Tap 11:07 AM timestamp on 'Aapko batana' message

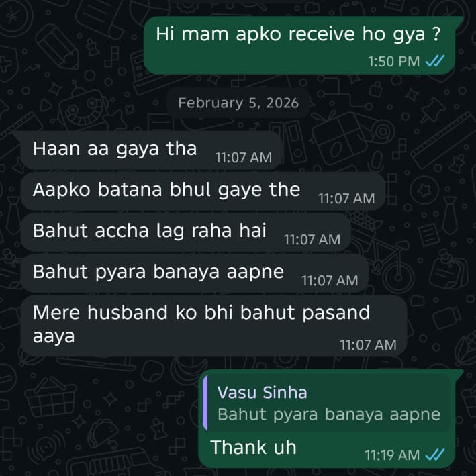point(346,199)
